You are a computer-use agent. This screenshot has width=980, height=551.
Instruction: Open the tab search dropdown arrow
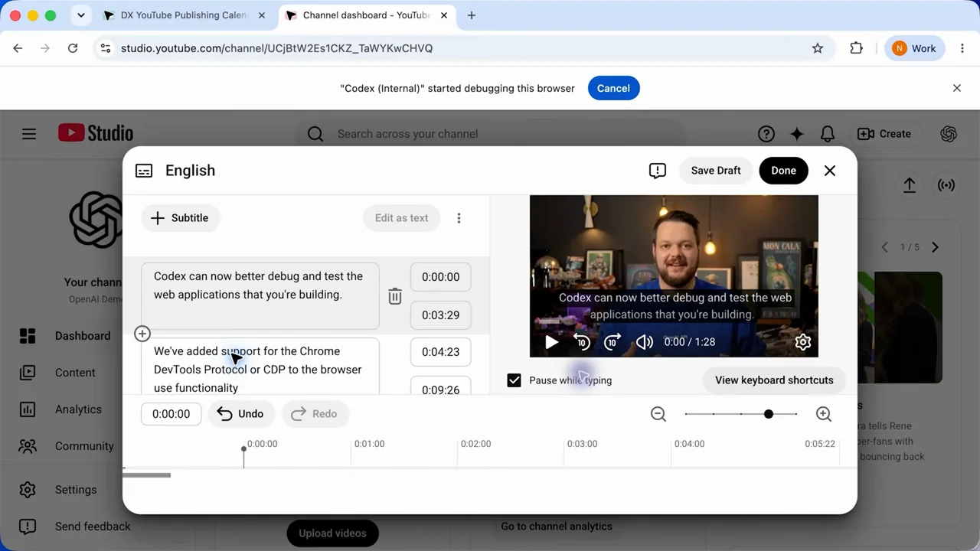pyautogui.click(x=80, y=15)
